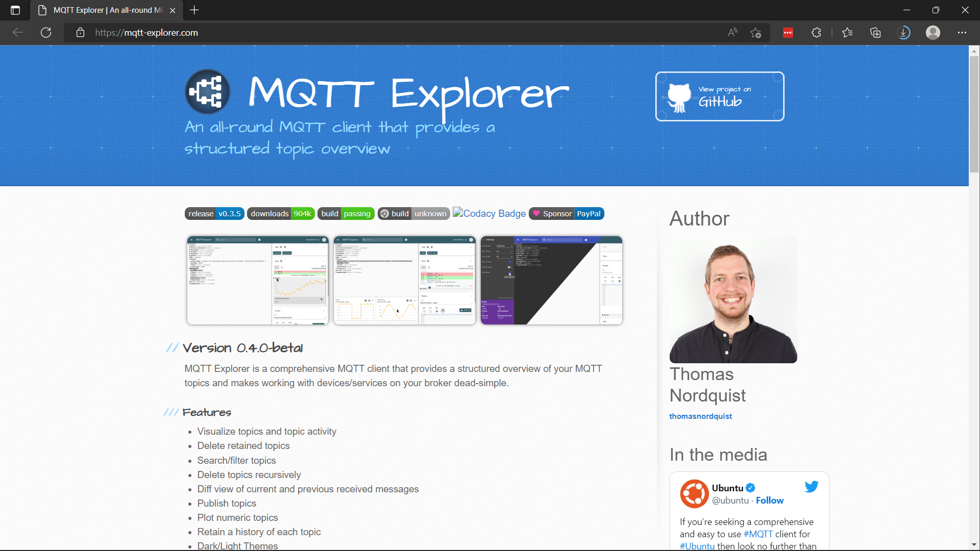Screen dimensions: 980x551
Task: Click the release v0.3.5 badge
Action: click(214, 214)
